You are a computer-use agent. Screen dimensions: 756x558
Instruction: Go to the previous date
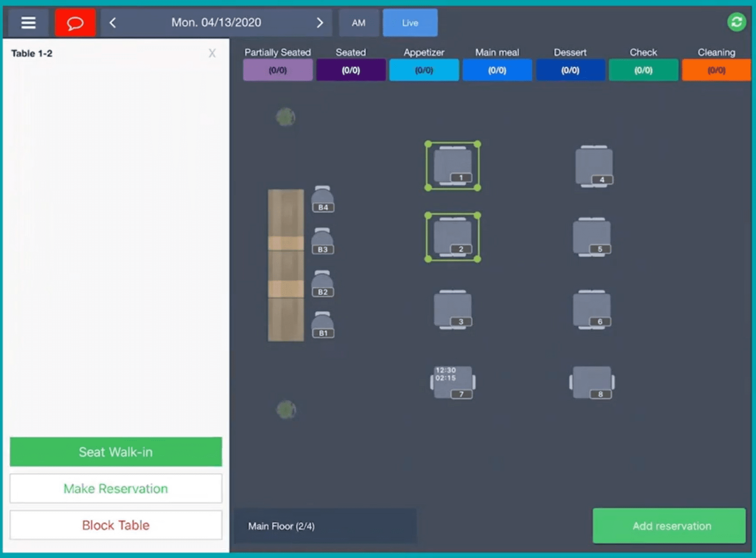pyautogui.click(x=113, y=23)
